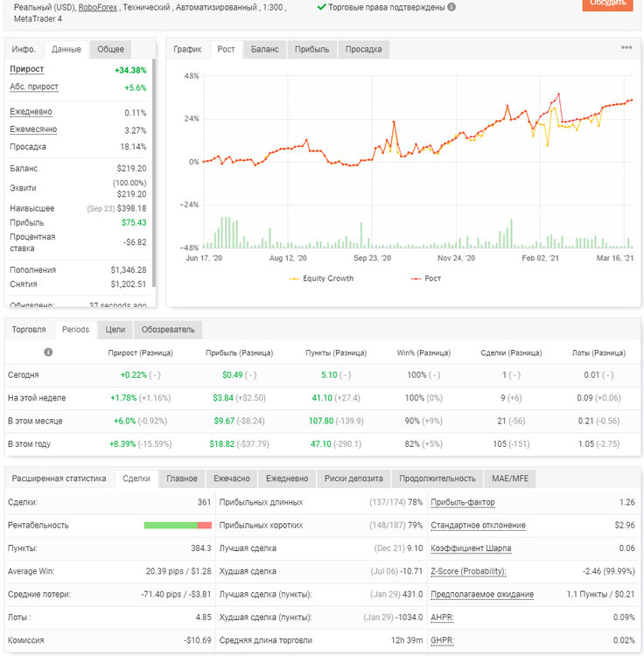The width and height of the screenshot is (644, 656).
Task: Click the Стандартное отклонение label
Action: click(478, 526)
